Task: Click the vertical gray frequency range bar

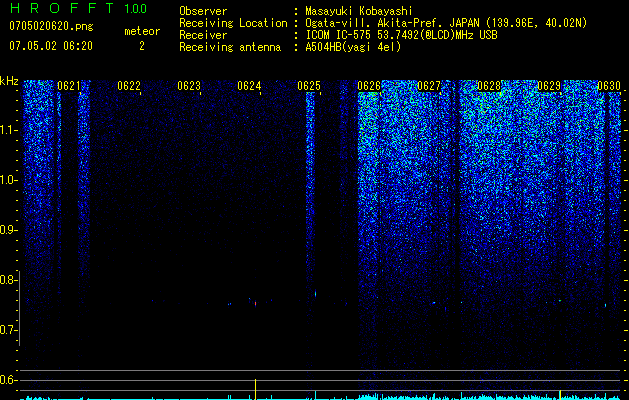Action: (x=20, y=308)
